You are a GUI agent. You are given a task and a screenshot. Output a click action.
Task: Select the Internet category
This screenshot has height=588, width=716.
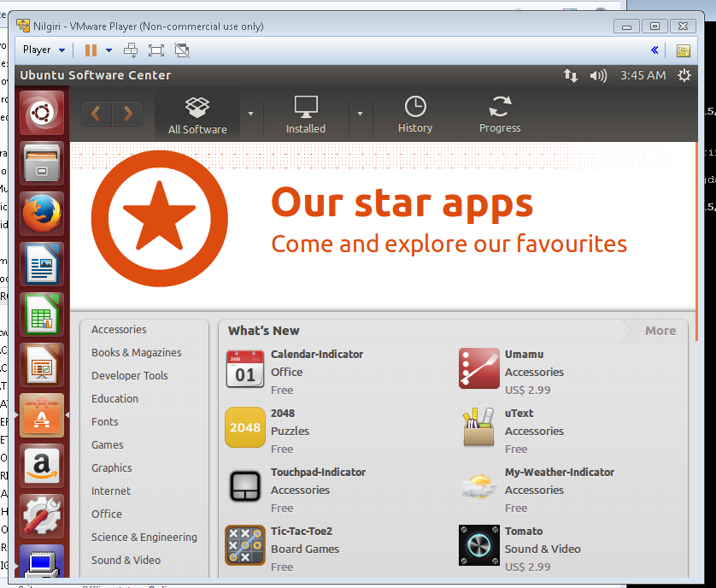pos(111,491)
